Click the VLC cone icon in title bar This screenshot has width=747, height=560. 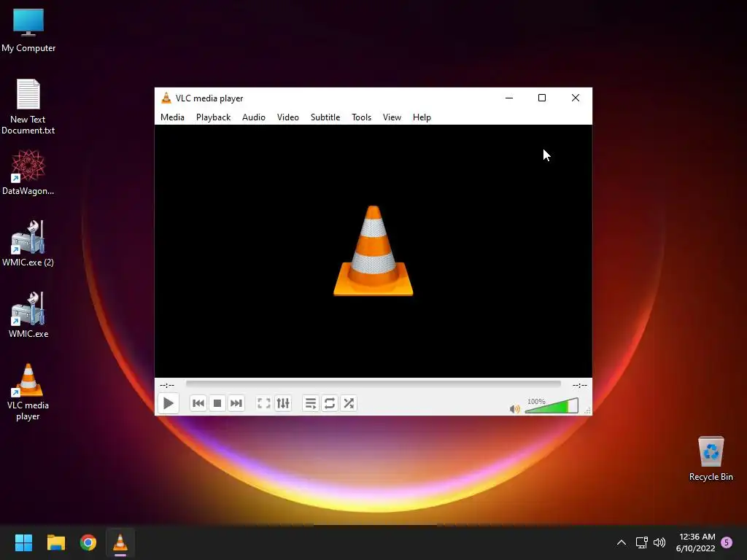(166, 98)
